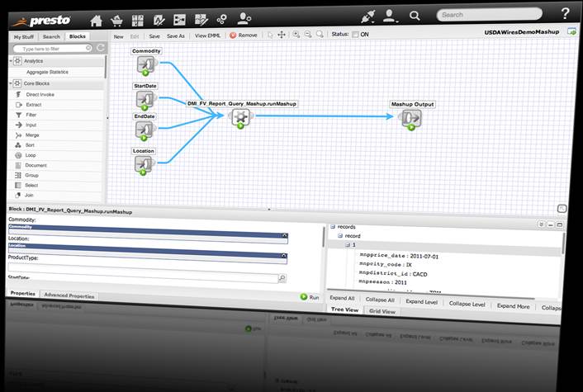Click the View EMML button
The height and width of the screenshot is (392, 583).
[206, 36]
